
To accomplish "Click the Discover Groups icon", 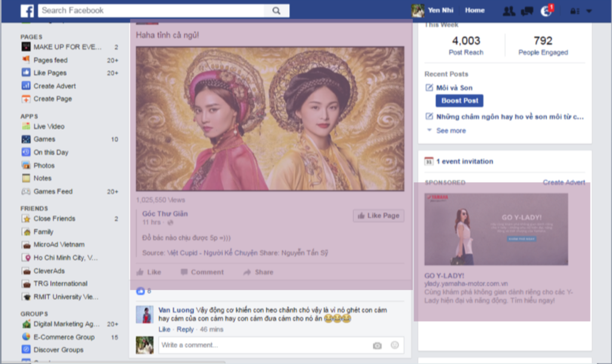I will (26, 349).
